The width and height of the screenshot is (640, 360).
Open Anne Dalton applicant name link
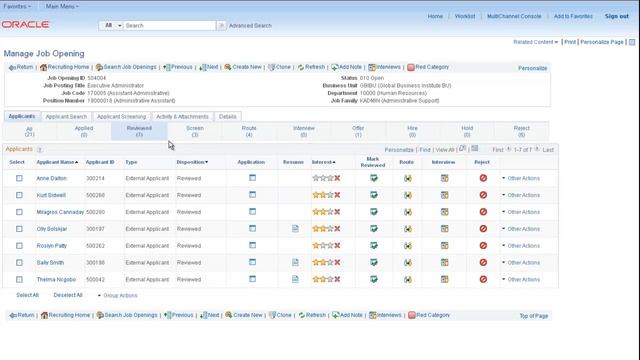[51, 178]
